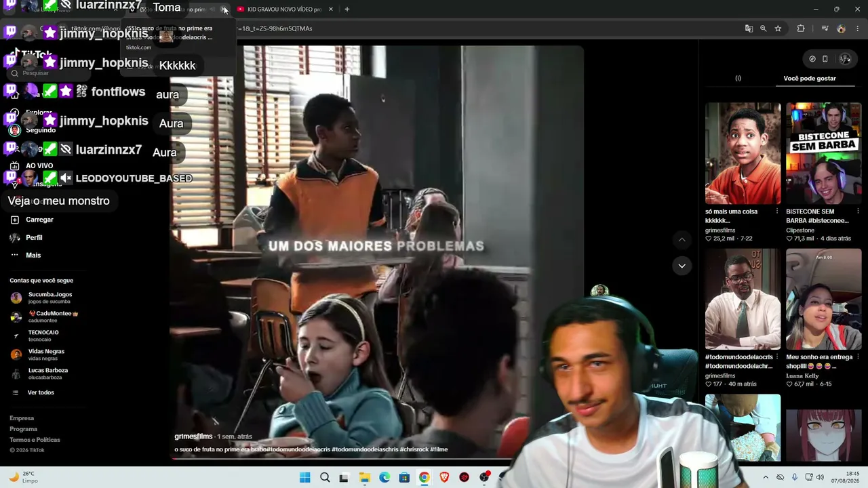The height and width of the screenshot is (488, 868).
Task: Open TikTok profile avatar menu
Action: pyautogui.click(x=845, y=59)
